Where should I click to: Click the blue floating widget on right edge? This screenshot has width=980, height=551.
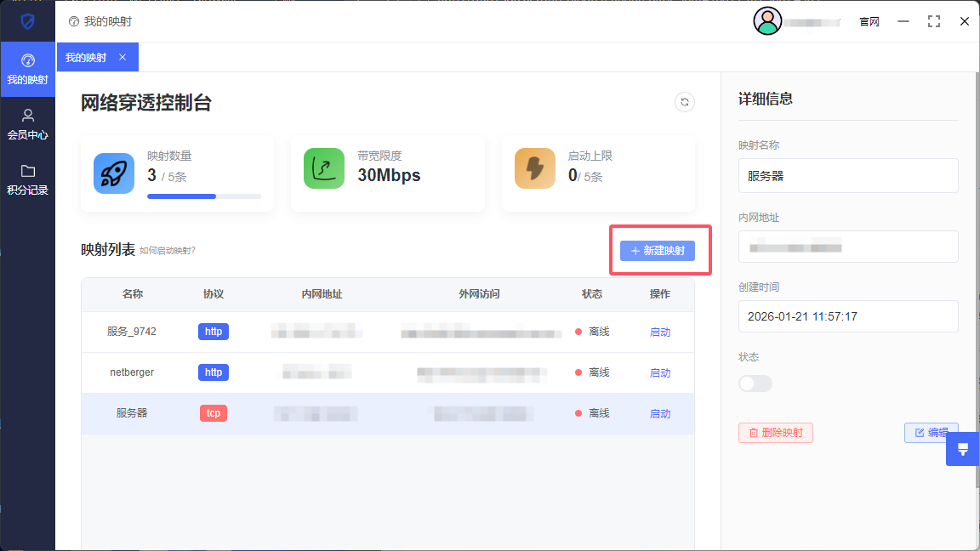coord(963,449)
